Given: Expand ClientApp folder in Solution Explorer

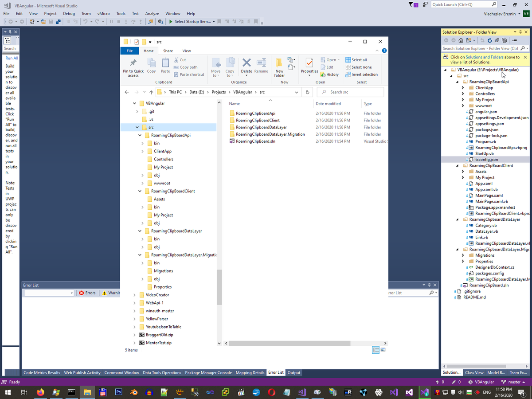Looking at the screenshot, I should coord(463,88).
